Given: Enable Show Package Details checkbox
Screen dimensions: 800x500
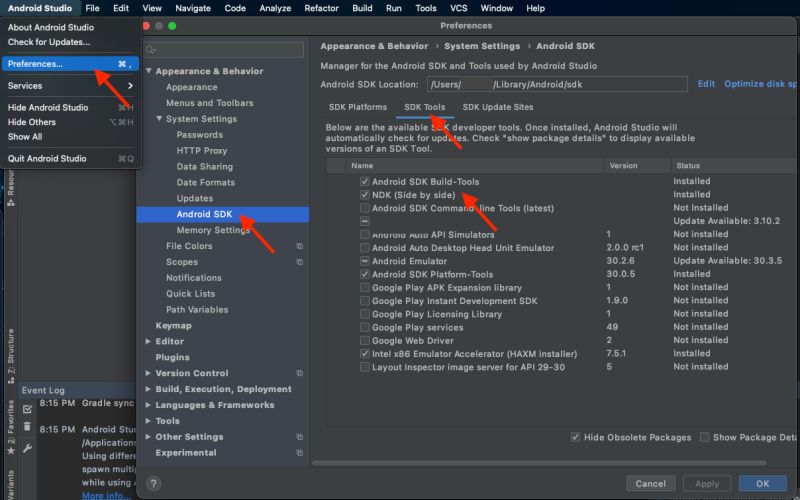Looking at the screenshot, I should (x=705, y=437).
